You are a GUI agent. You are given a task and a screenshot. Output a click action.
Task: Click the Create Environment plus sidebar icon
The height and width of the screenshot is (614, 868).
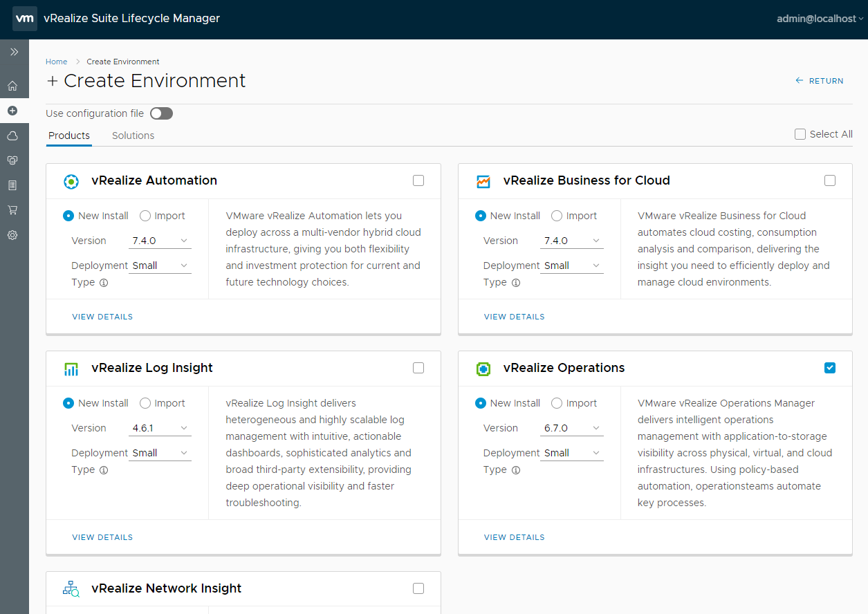(12, 111)
